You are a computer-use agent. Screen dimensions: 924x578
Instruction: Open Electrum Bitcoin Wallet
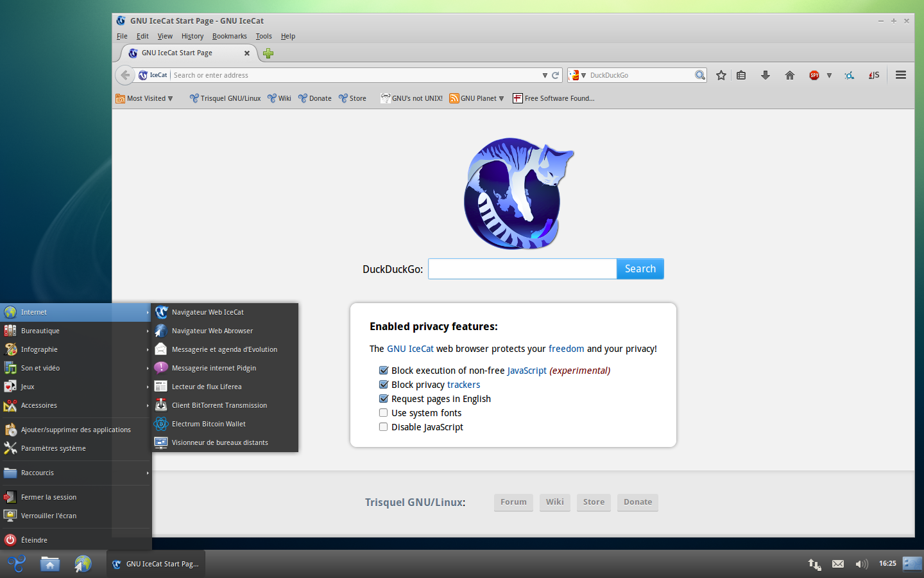[225, 424]
